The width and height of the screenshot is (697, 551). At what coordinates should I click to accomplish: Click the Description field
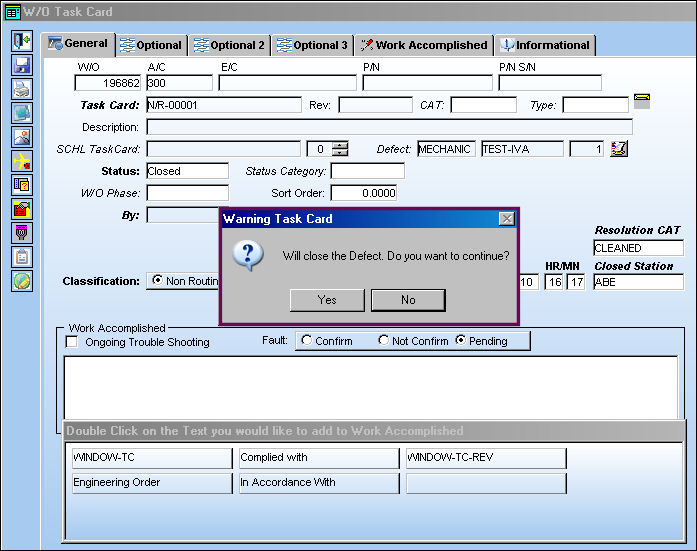click(389, 127)
